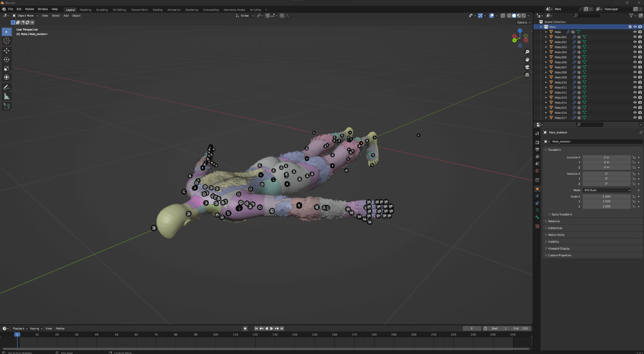
Task: Select the Cursor tool in the toolbar
Action: click(7, 40)
